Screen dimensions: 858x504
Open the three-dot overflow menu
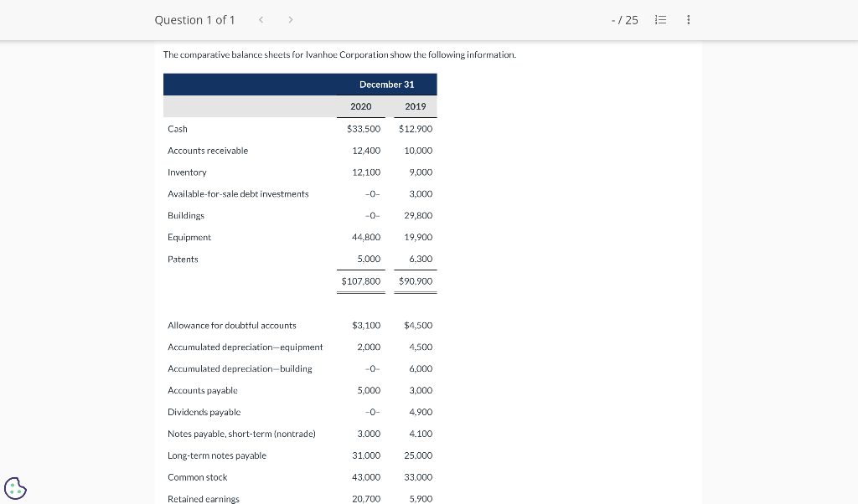point(688,19)
